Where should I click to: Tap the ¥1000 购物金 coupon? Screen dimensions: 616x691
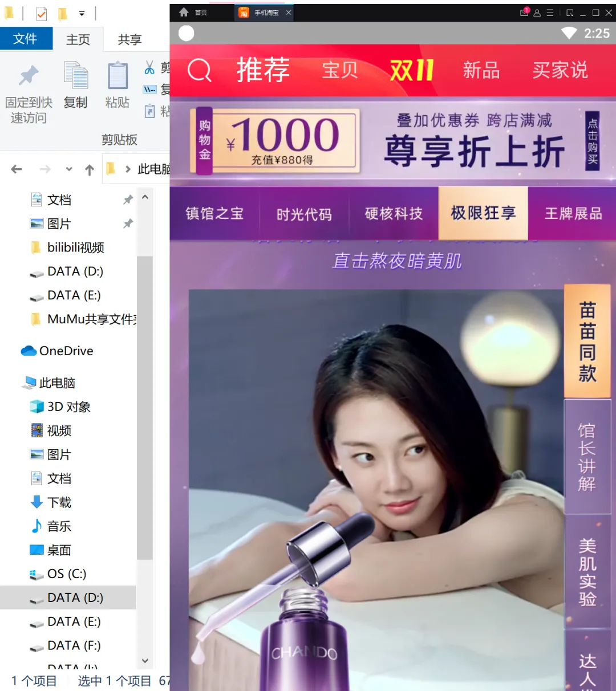(x=275, y=141)
